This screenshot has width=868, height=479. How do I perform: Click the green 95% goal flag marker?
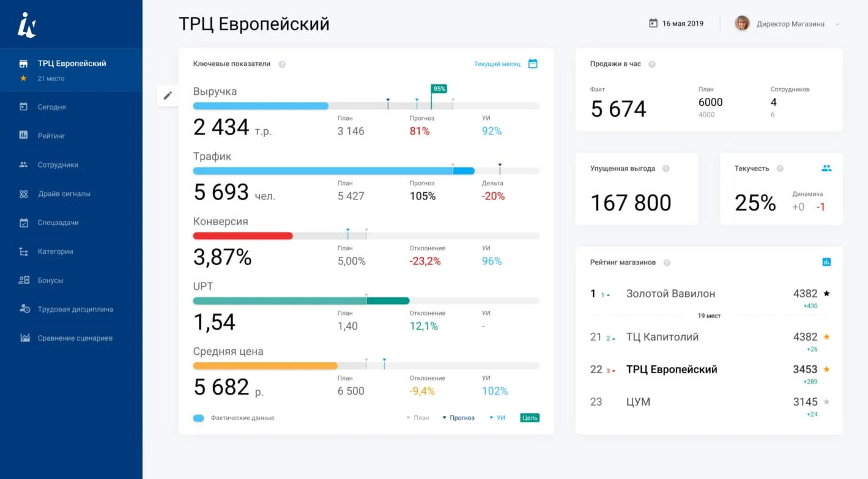click(439, 89)
